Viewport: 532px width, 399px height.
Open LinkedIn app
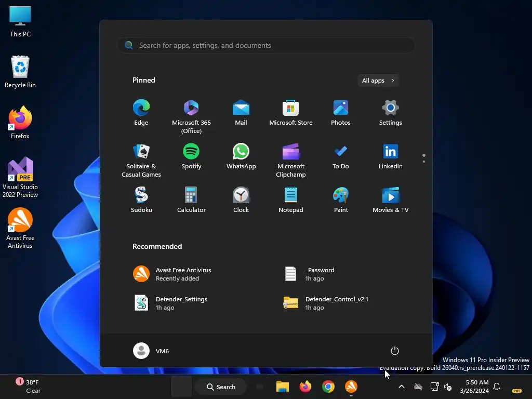point(391,156)
